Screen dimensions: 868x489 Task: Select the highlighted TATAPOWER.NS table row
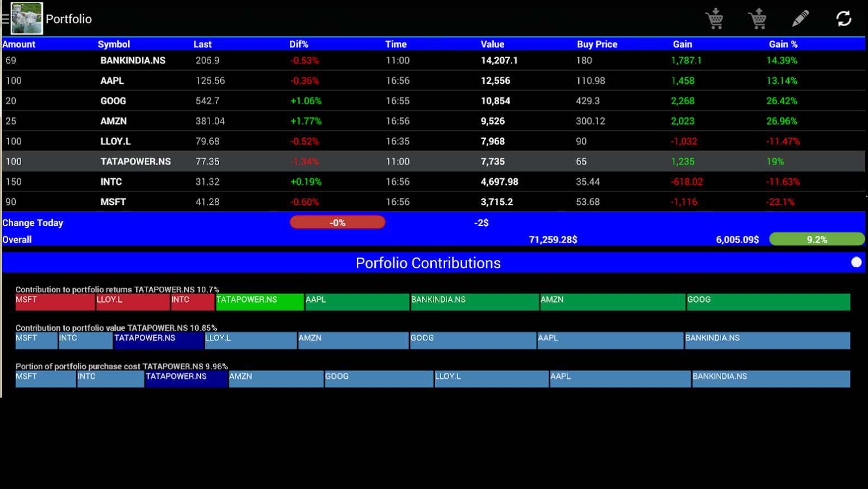click(433, 161)
